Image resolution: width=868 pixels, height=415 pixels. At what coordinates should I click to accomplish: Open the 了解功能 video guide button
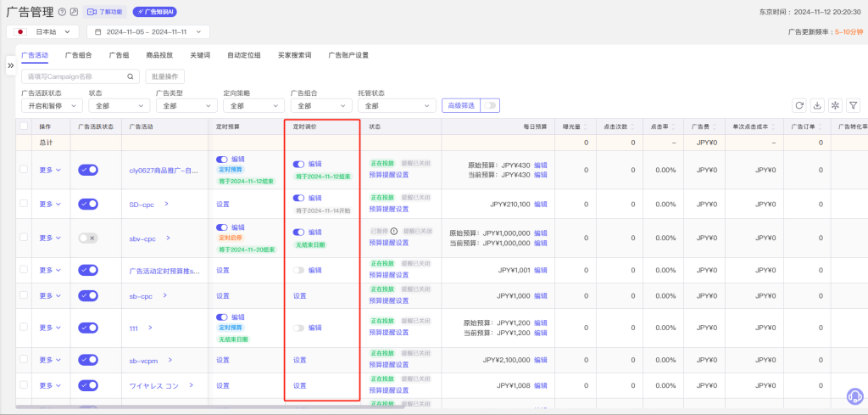coord(104,12)
